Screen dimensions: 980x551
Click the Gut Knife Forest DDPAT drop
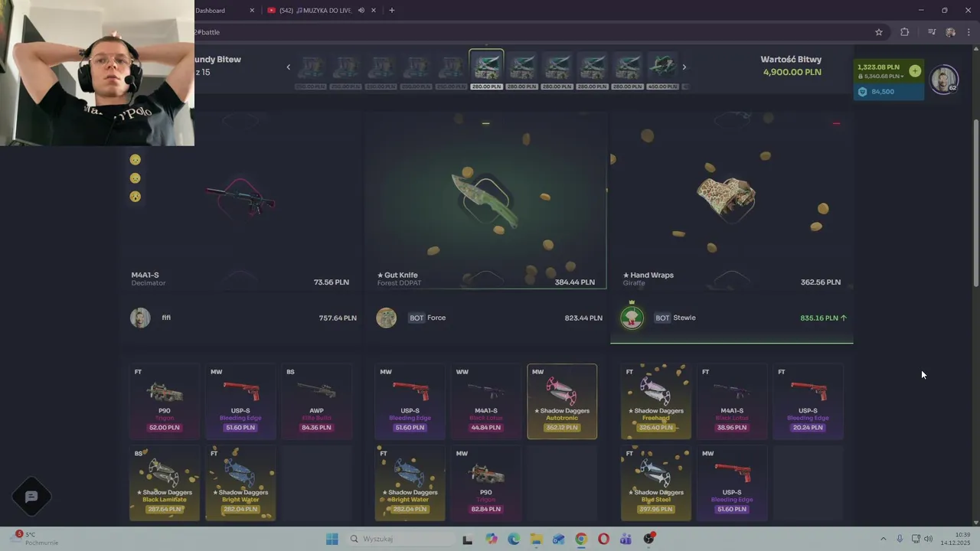click(x=485, y=201)
